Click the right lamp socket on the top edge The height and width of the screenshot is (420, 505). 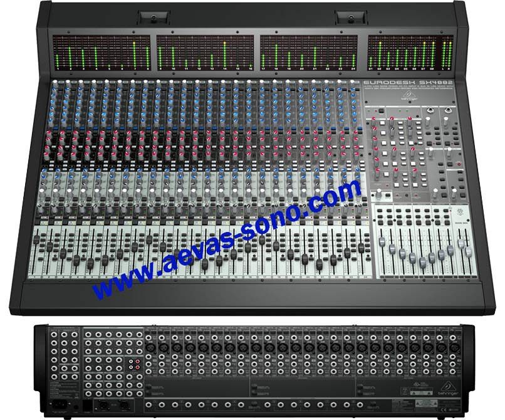point(351,17)
